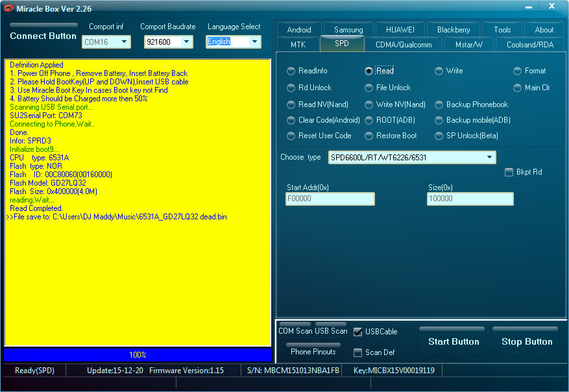Click the COM Scan button
This screenshot has width=569, height=392.
tap(295, 331)
